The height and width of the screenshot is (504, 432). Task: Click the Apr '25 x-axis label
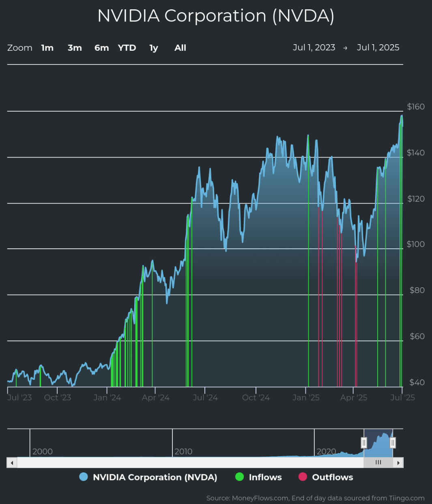(354, 398)
